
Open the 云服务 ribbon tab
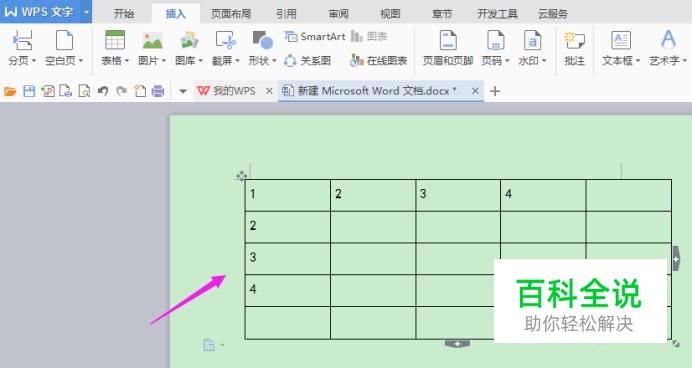tap(553, 14)
